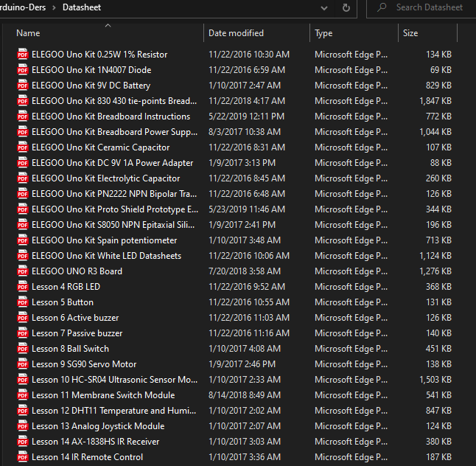Screen dimensions: 476x466
Task: Select file Lesson 14 AX-1838HS IR Receiver
Action: [x=95, y=442]
